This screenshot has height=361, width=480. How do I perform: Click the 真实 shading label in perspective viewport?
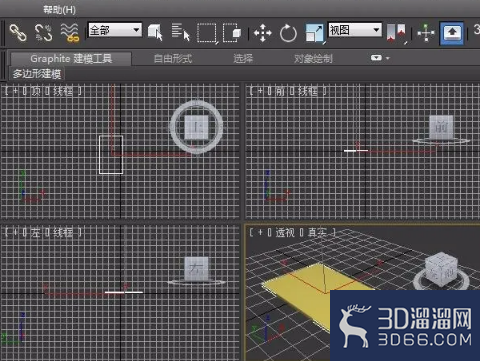click(317, 232)
